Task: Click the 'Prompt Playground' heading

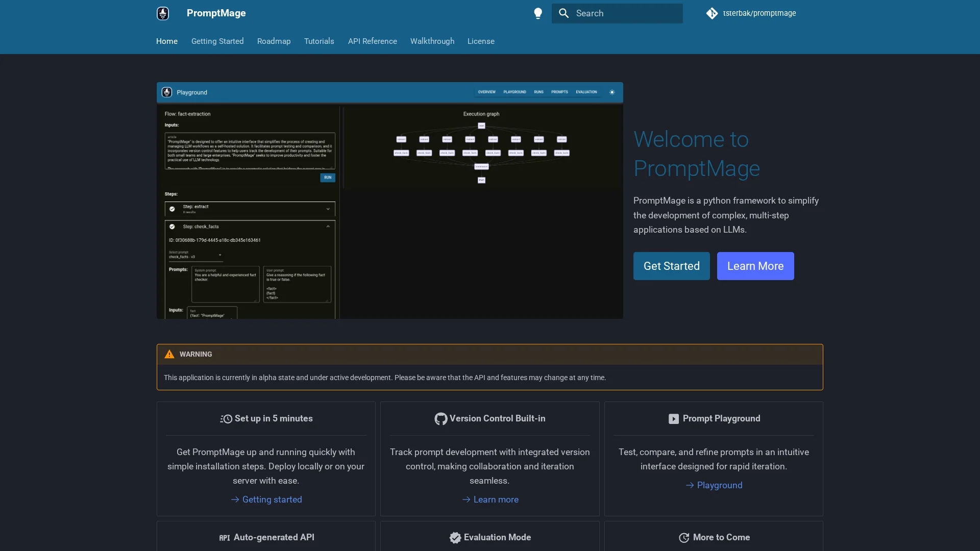Action: [x=721, y=418]
